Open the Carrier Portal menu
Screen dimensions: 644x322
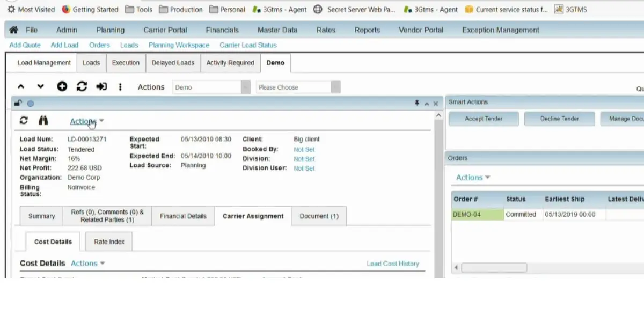165,30
